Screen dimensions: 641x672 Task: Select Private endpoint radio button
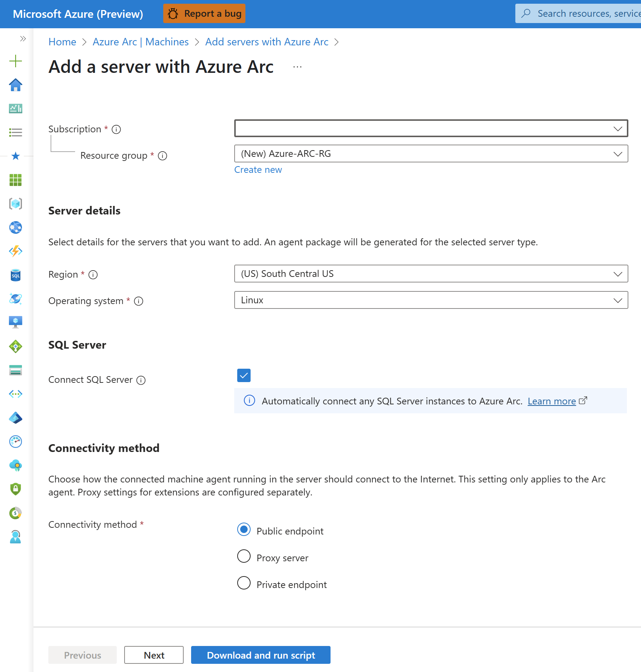[244, 583]
